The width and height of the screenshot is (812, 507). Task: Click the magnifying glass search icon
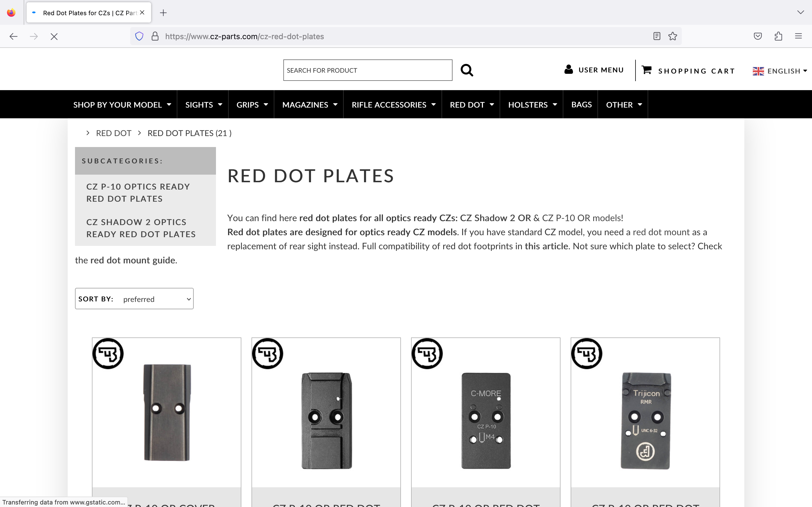[467, 70]
